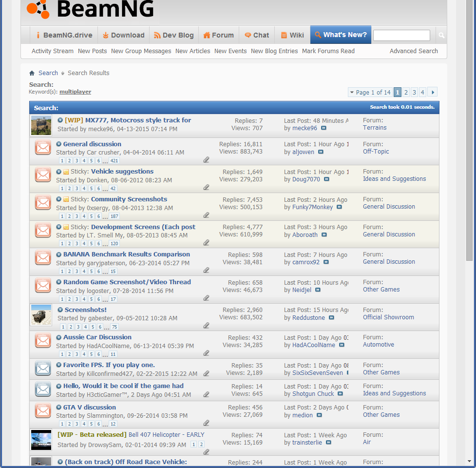This screenshot has width=476, height=468.
Task: Go to last post by Doug7070 arrow icon
Action: pyautogui.click(x=326, y=179)
